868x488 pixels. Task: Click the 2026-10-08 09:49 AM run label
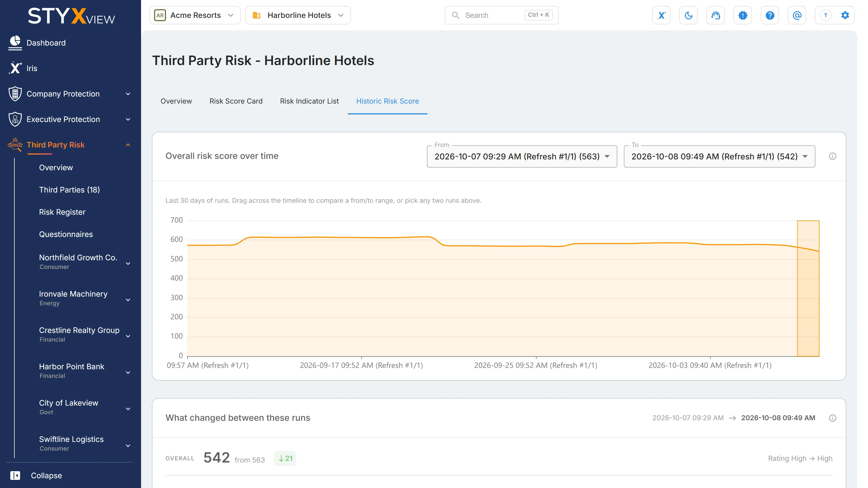(x=778, y=418)
